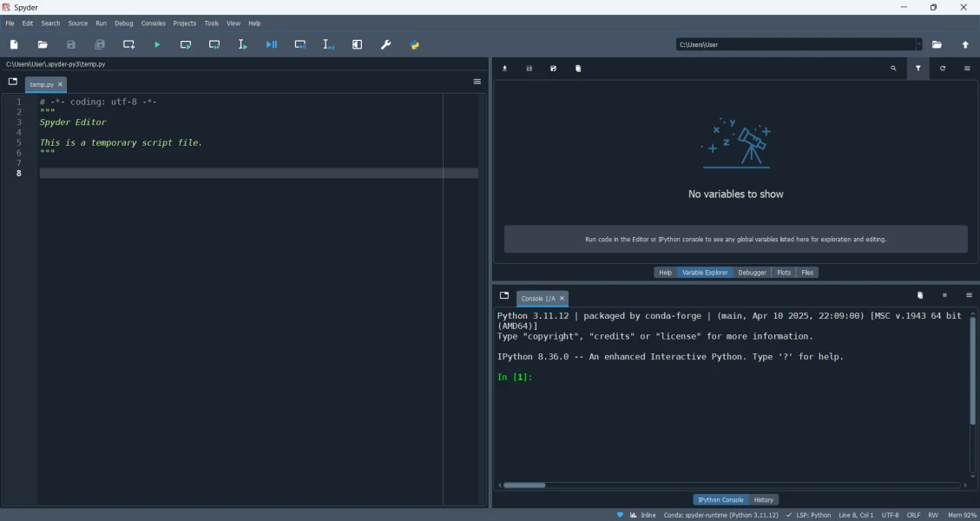Open the Variable Explorer options menu
Viewport: 980px width, 521px height.
[967, 69]
